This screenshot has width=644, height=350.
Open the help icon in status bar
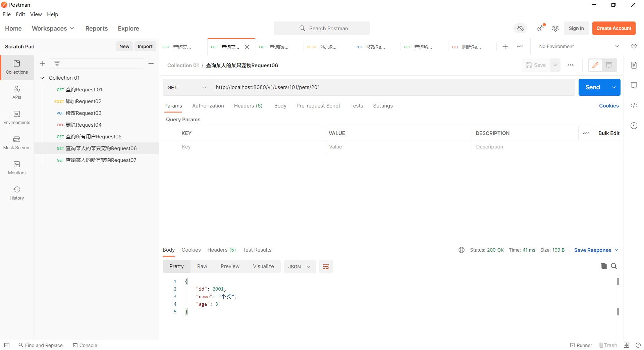click(x=638, y=345)
